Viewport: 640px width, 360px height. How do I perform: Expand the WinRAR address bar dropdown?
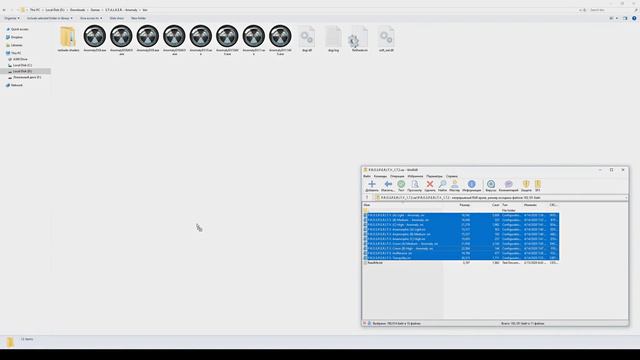point(626,198)
